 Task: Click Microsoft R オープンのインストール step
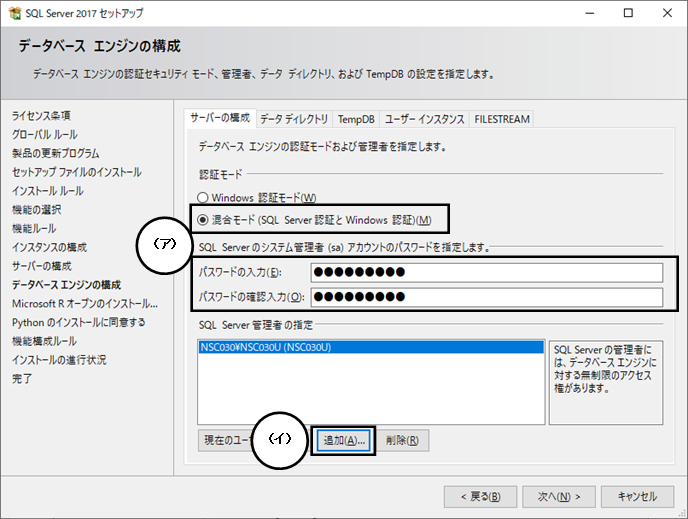click(85, 304)
